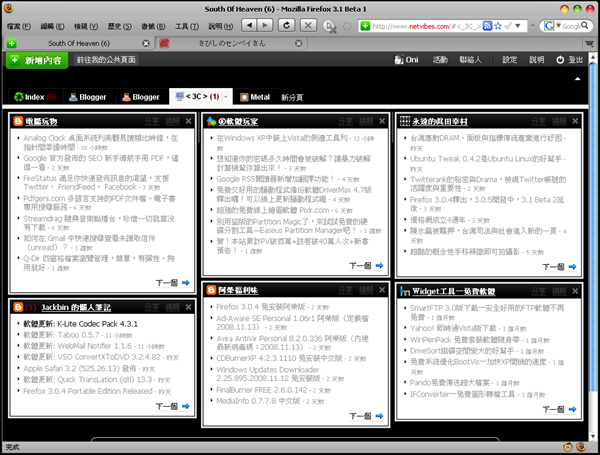Click the page vertical scrollbar

pyautogui.click(x=593, y=226)
